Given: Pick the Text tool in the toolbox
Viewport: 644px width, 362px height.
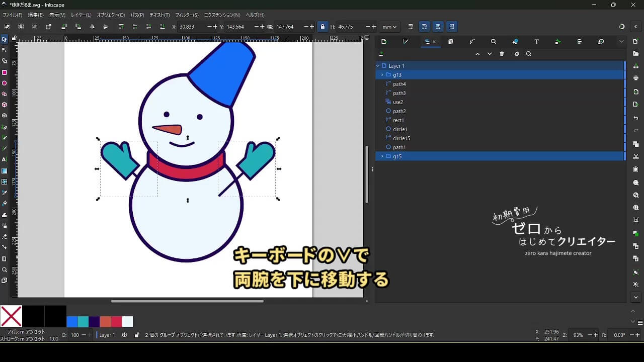Looking at the screenshot, I should coord(5,159).
